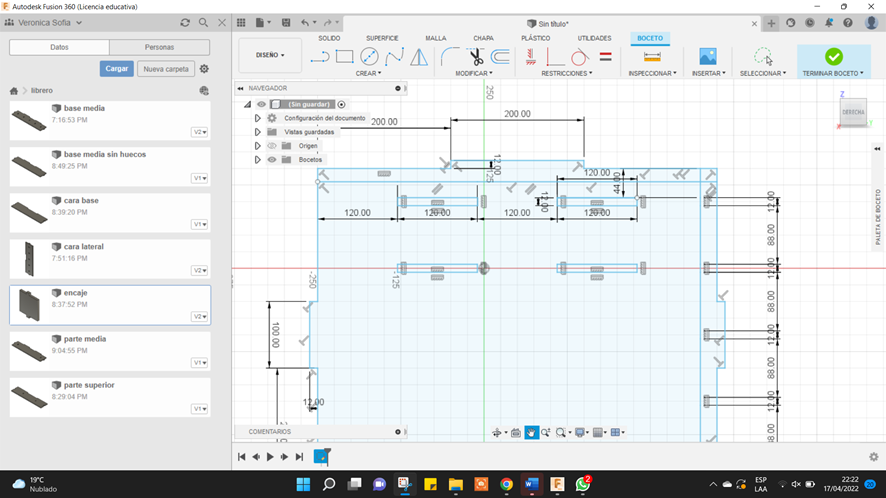886x498 pixels.
Task: Select the Line sketch tool
Action: [x=320, y=57]
